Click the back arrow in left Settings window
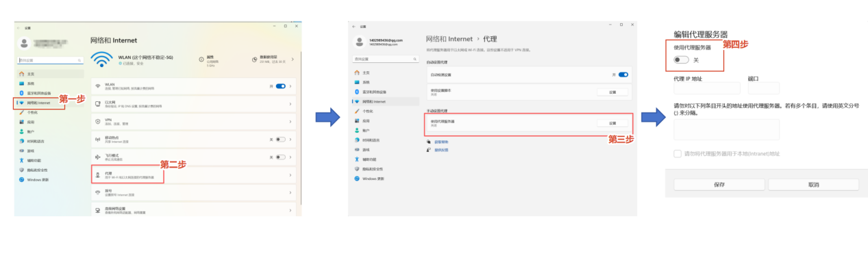The width and height of the screenshot is (868, 275). point(18,28)
